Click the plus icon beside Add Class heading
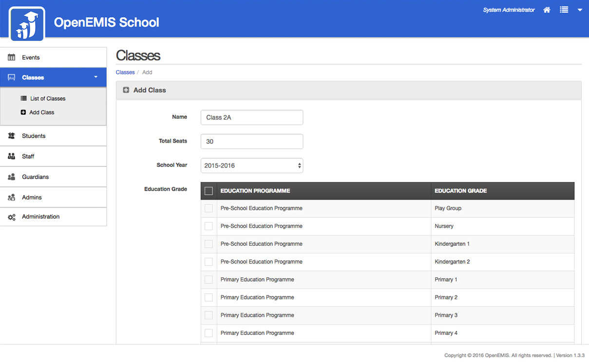This screenshot has width=589, height=364. coord(126,90)
